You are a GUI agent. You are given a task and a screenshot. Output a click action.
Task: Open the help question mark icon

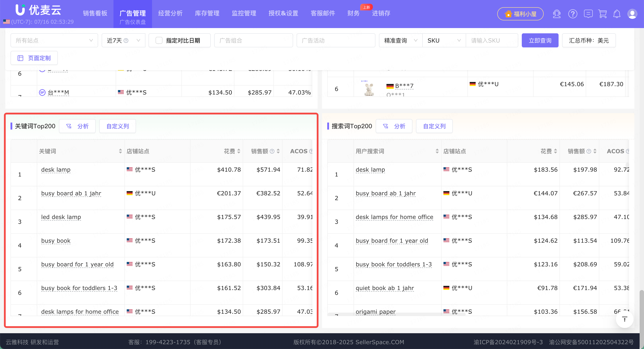573,14
